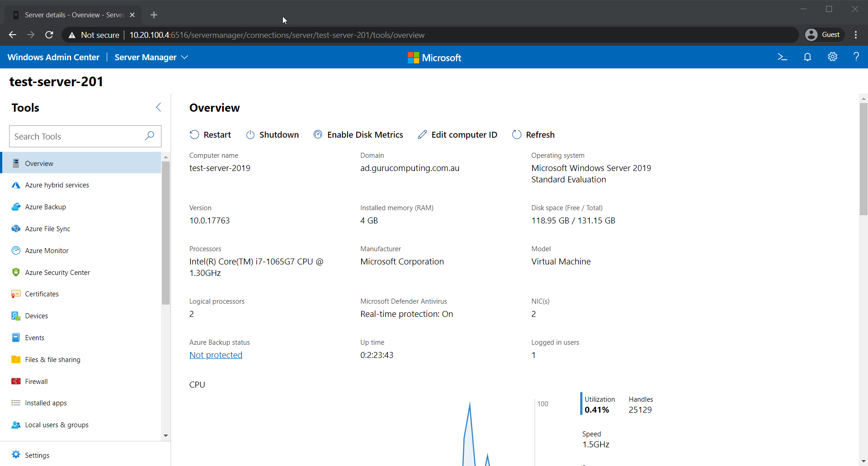Click the Not protected backup link
Viewport: 868px width, 466px height.
pos(215,355)
